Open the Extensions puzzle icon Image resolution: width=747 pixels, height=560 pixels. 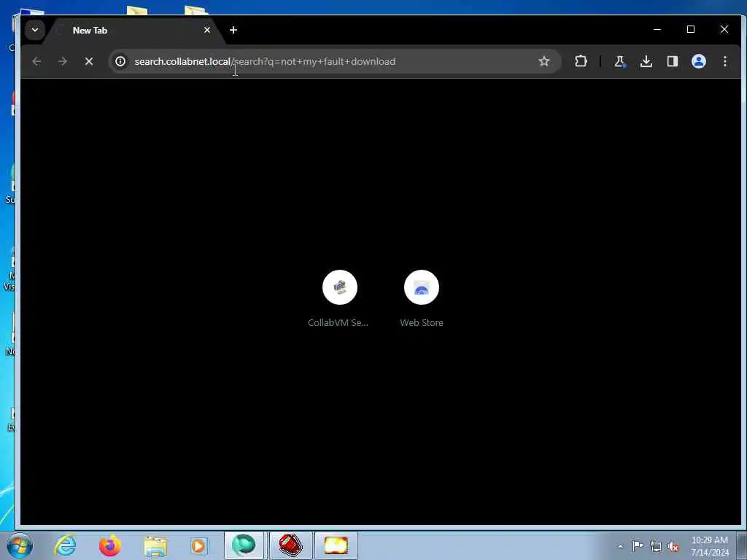tap(580, 61)
